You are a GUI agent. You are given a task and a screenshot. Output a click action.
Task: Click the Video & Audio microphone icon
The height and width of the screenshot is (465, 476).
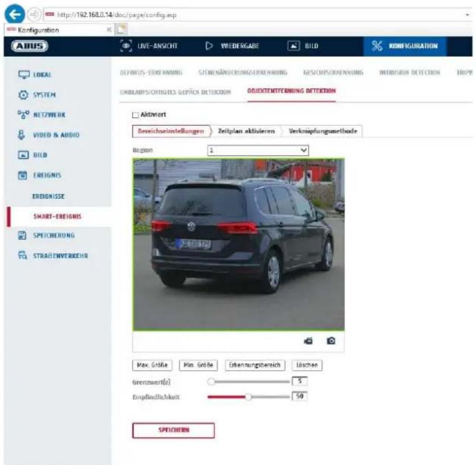click(21, 135)
